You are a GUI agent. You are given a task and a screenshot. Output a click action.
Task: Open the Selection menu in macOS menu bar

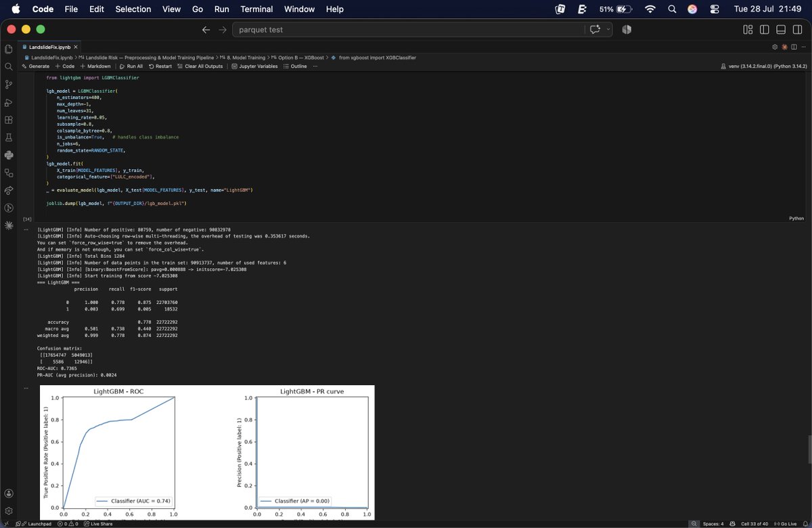(x=133, y=9)
